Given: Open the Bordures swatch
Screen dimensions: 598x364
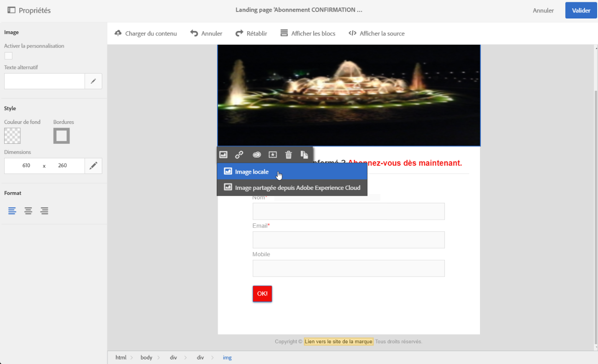Looking at the screenshot, I should point(61,136).
